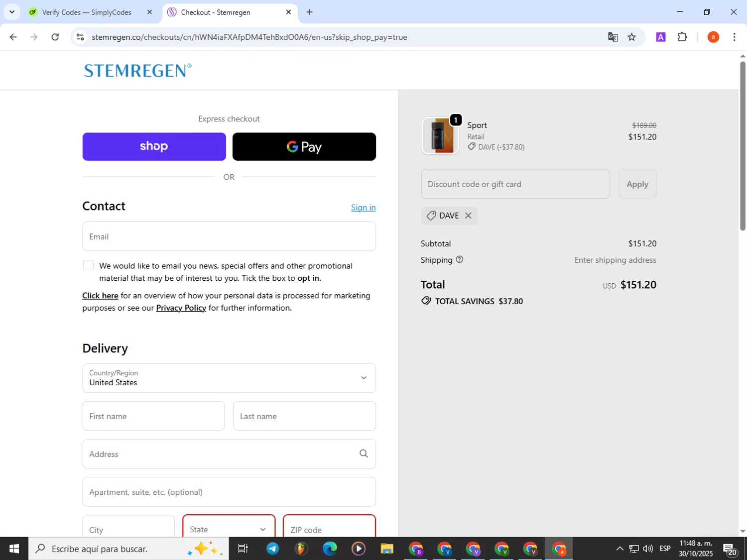This screenshot has width=747, height=560.
Task: Open Microsoft Edge from the taskbar
Action: pos(330,549)
